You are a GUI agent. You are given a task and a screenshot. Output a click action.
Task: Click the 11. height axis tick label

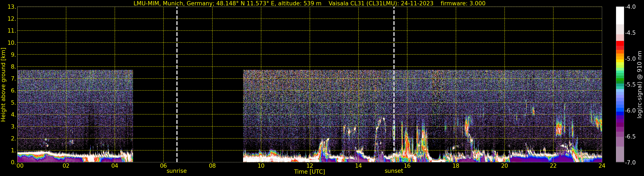[12, 31]
